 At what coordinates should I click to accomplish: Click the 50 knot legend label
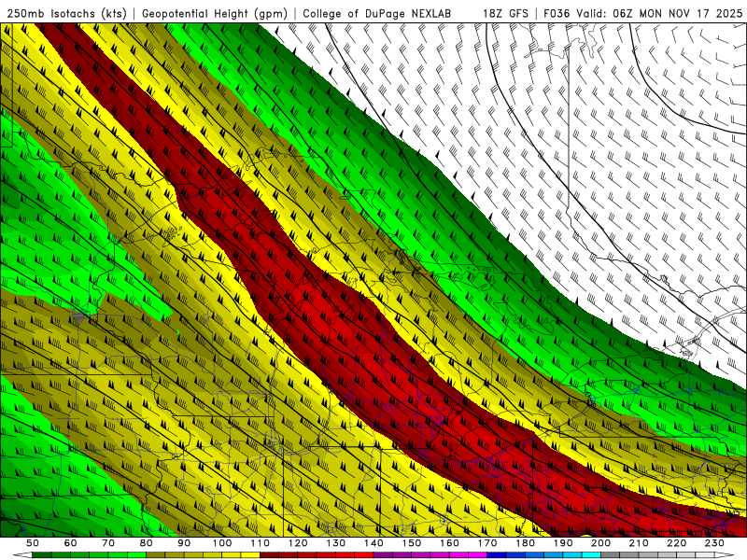coord(33,543)
